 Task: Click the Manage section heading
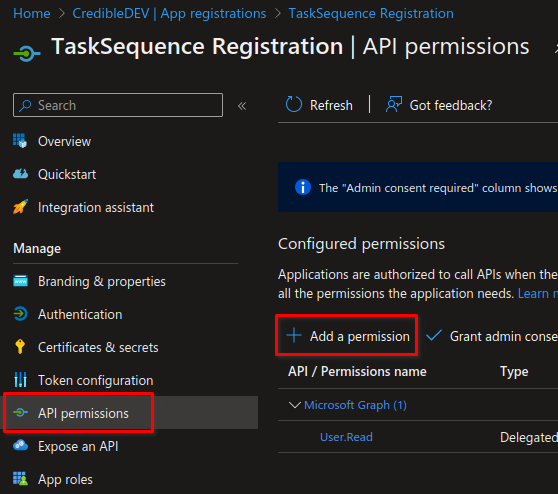coord(37,248)
